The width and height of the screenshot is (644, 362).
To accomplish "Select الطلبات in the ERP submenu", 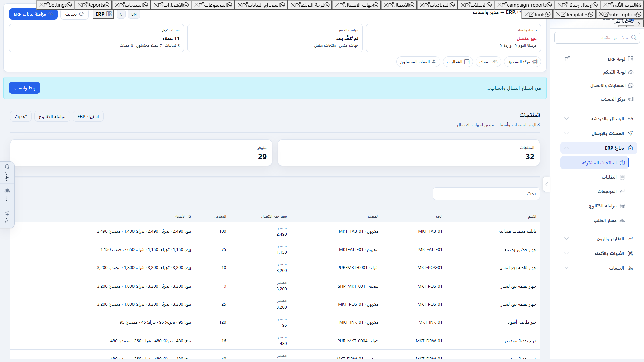I will click(594, 177).
